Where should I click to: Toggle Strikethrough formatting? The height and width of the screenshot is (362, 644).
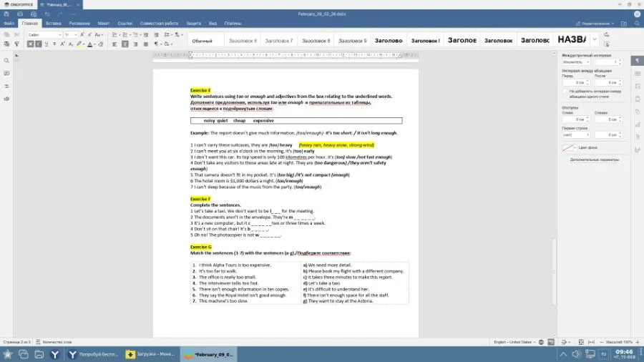(x=54, y=44)
